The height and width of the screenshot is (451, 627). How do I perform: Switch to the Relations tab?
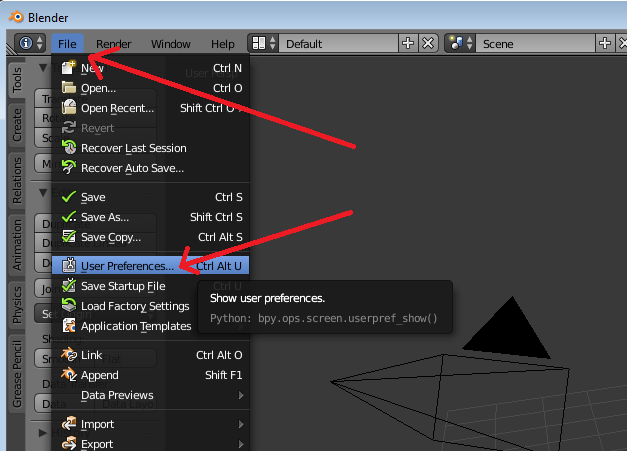coord(16,180)
